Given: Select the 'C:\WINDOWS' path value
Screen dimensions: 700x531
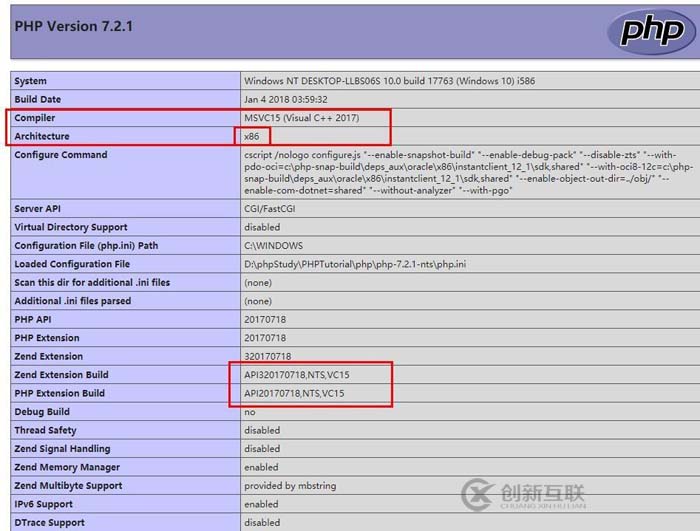Looking at the screenshot, I should [x=273, y=246].
